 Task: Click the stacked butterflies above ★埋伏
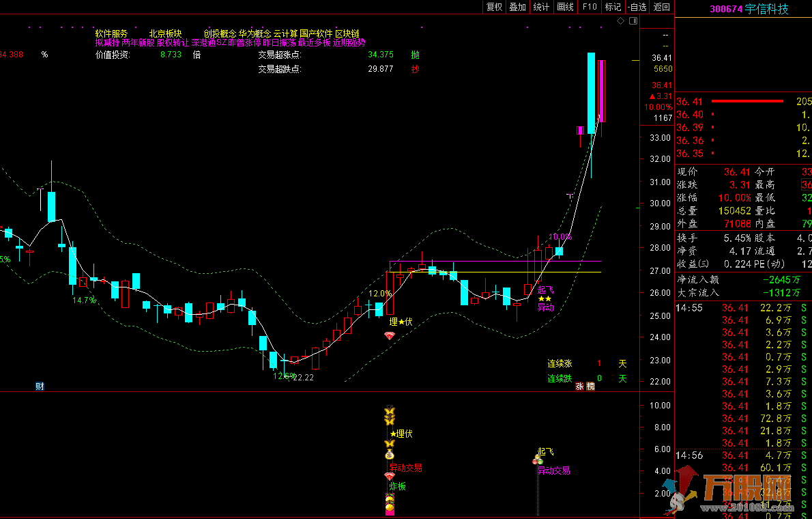tap(390, 417)
